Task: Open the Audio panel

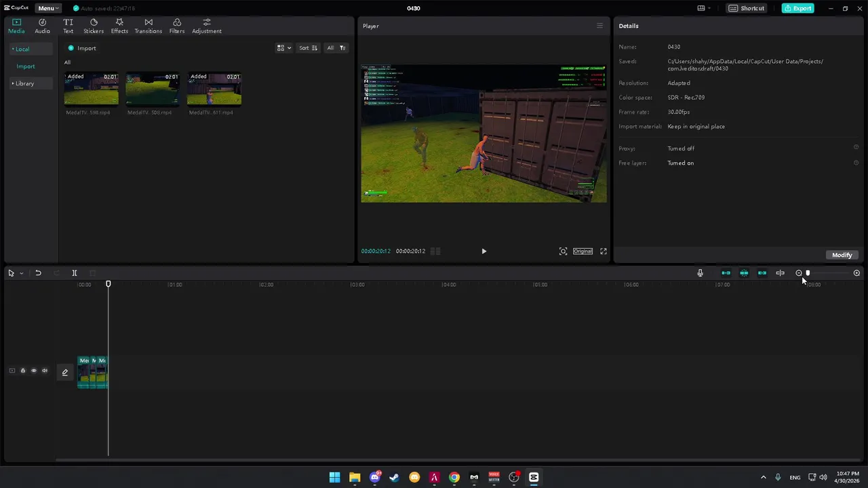Action: tap(42, 26)
